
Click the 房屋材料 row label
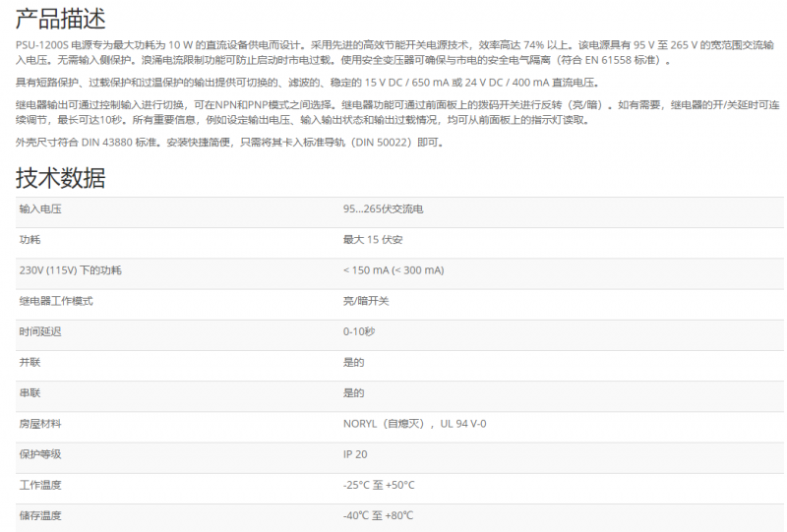[x=40, y=424]
